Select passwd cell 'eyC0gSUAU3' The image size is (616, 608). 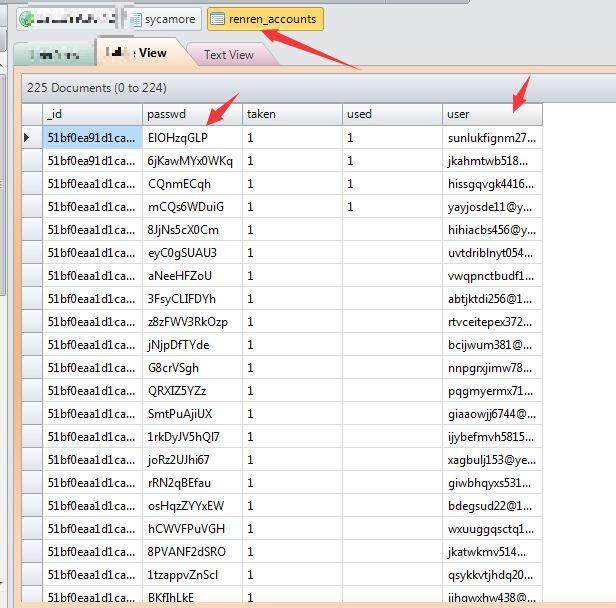point(192,253)
